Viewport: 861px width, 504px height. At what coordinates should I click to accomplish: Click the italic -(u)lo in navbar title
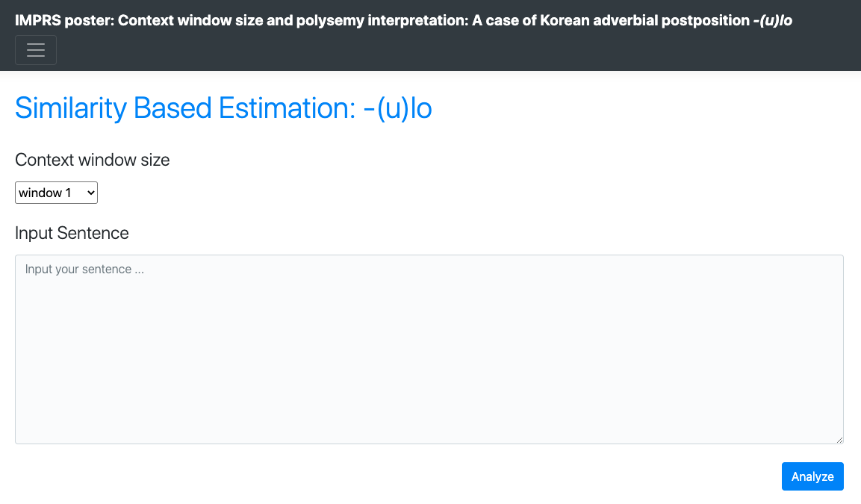click(x=772, y=20)
